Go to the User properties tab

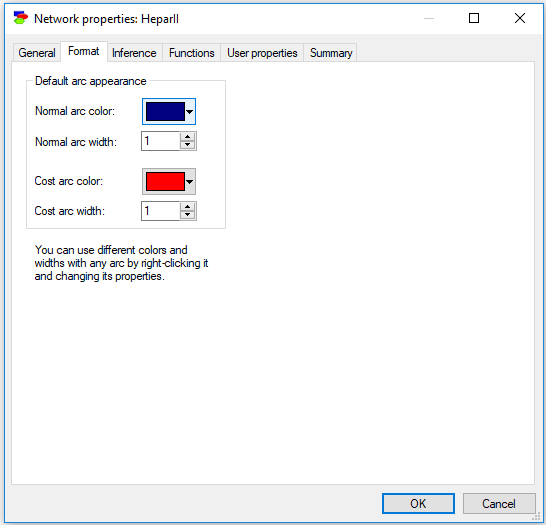262,53
